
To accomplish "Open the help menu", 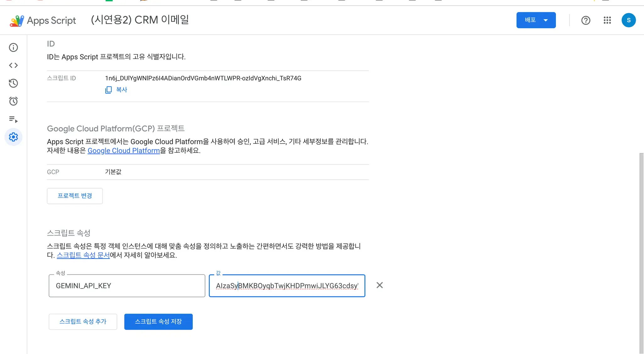I will [x=586, y=20].
